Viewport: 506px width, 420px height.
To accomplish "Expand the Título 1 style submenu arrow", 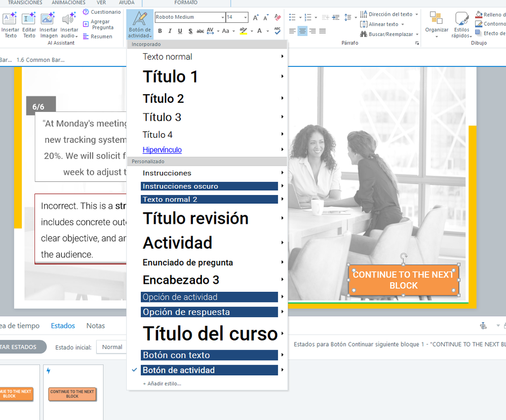I will coord(282,77).
